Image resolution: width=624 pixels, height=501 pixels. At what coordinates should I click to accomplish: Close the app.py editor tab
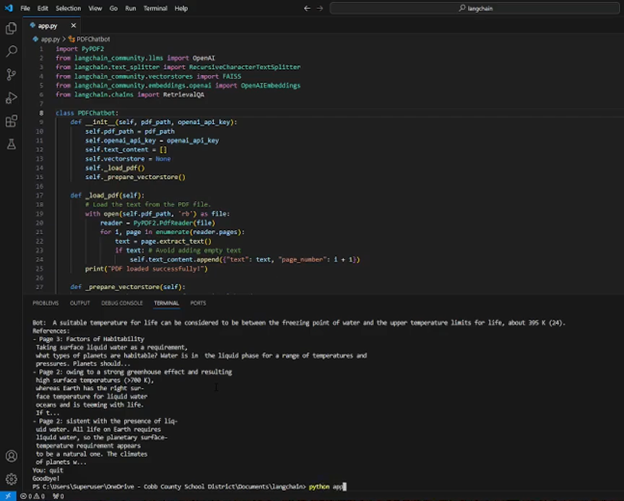73,25
